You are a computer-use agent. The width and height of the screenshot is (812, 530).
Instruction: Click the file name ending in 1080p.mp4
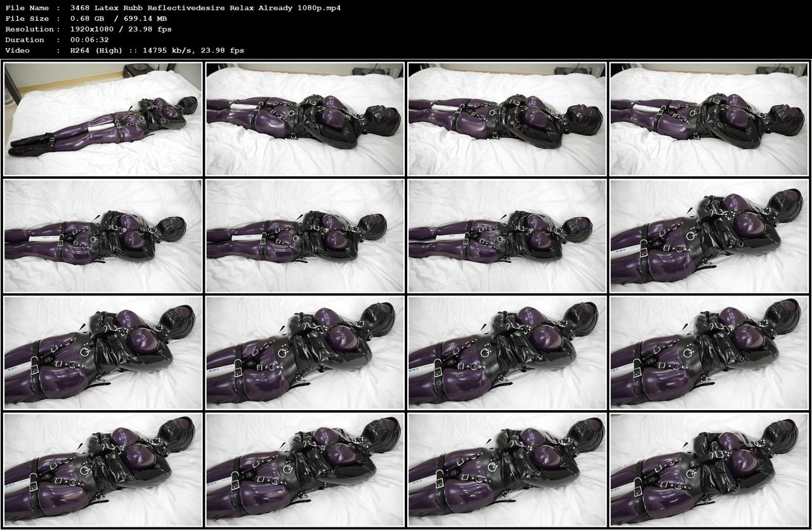click(206, 8)
